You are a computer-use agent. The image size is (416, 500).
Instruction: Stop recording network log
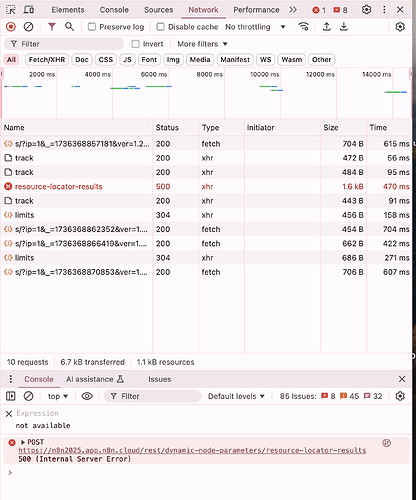pyautogui.click(x=11, y=27)
